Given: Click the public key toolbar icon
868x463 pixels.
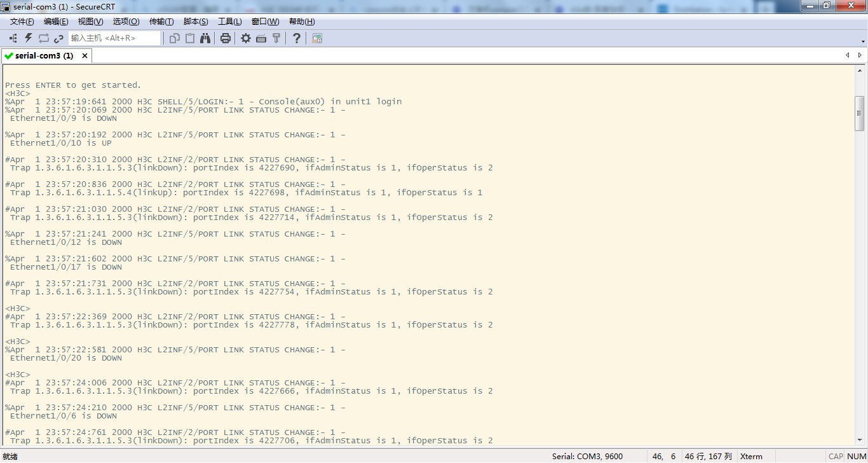Looking at the screenshot, I should (x=276, y=38).
